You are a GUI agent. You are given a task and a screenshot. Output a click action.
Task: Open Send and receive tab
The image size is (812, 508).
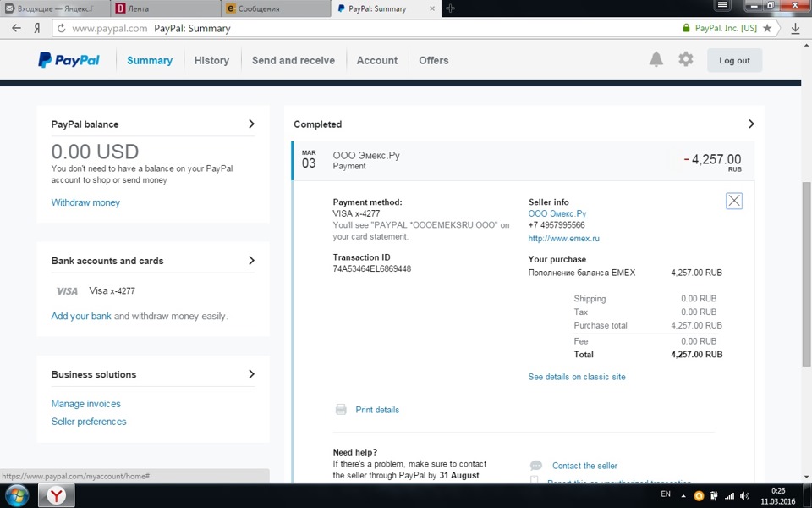[294, 60]
